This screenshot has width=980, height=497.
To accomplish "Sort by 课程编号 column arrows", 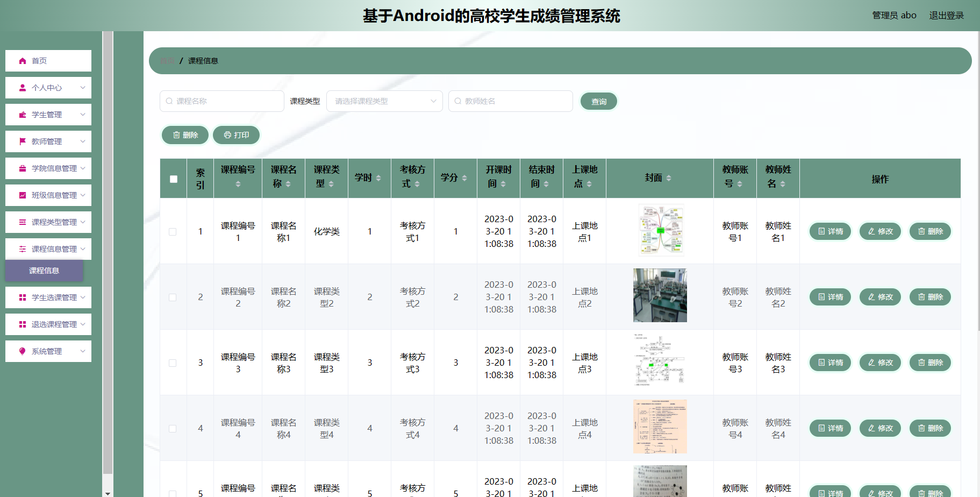I will pos(238,184).
